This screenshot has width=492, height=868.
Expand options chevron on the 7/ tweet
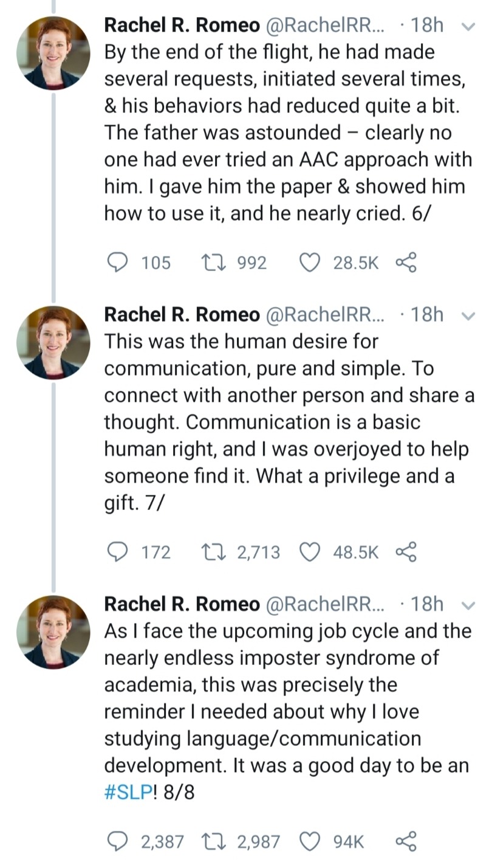click(x=467, y=315)
